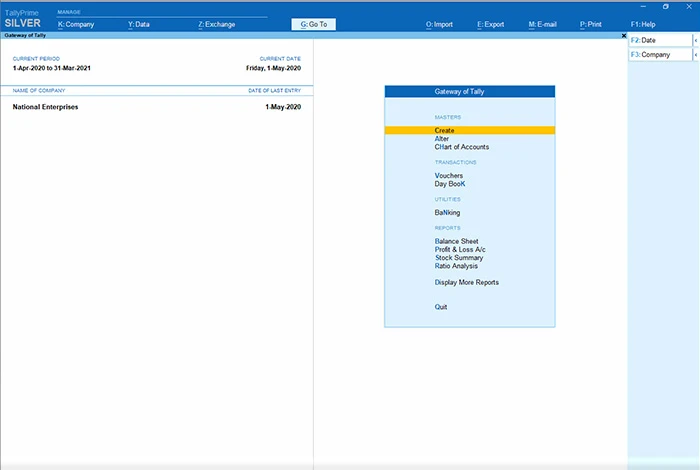
Task: Open F1: Help
Action: (x=643, y=25)
